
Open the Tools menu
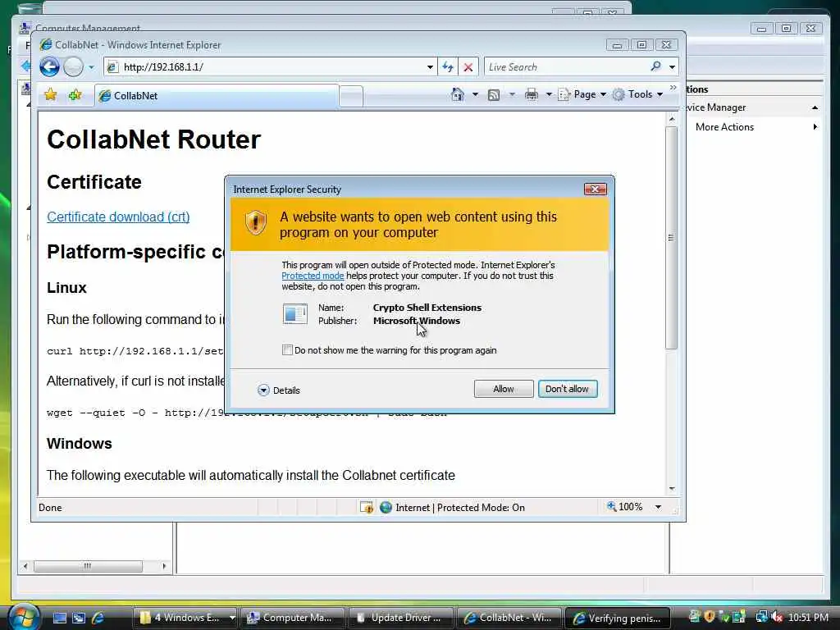click(638, 94)
